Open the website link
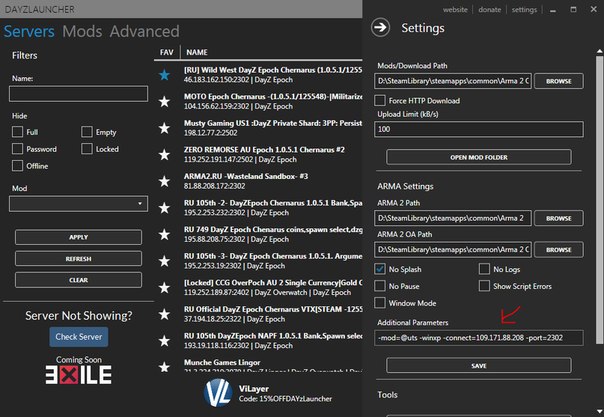The width and height of the screenshot is (604, 417). tap(455, 10)
